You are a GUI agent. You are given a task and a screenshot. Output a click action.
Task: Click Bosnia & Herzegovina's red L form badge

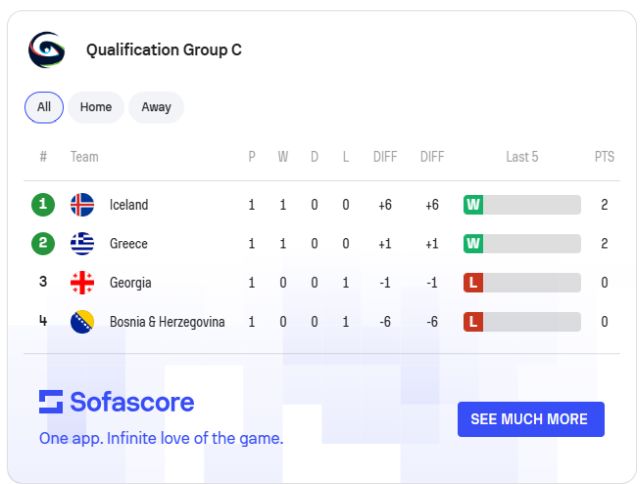(473, 322)
